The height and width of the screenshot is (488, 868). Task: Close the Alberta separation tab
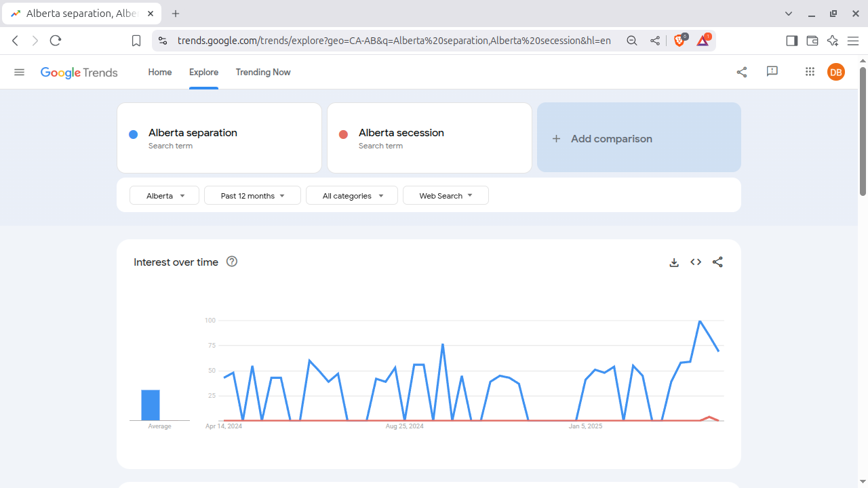click(151, 14)
